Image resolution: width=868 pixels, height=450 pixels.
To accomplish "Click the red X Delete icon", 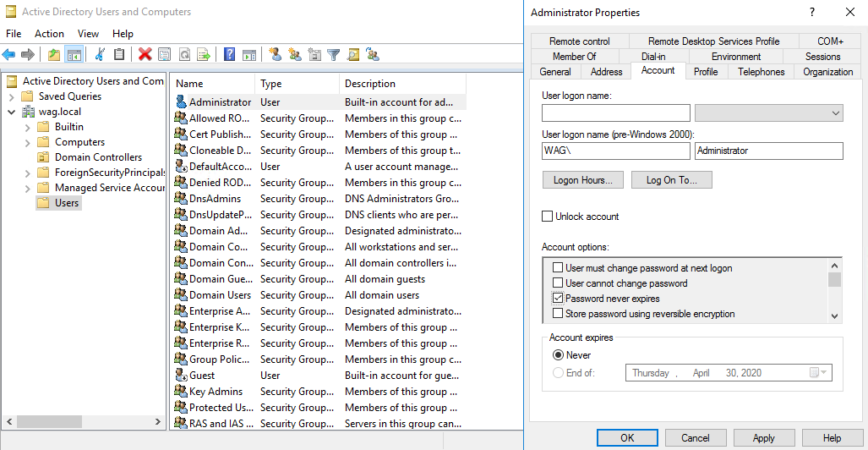I will tap(145, 54).
